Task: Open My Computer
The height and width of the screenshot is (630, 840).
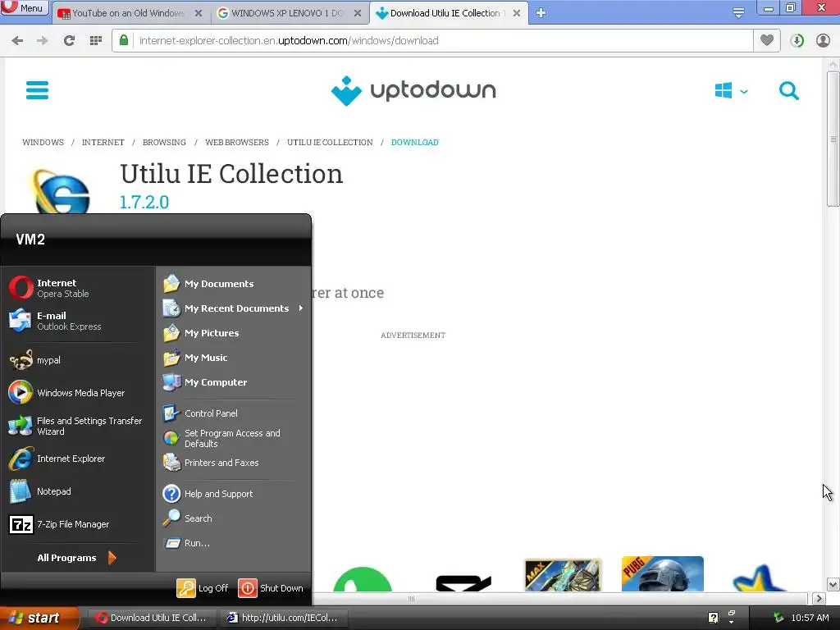Action: coord(233,382)
